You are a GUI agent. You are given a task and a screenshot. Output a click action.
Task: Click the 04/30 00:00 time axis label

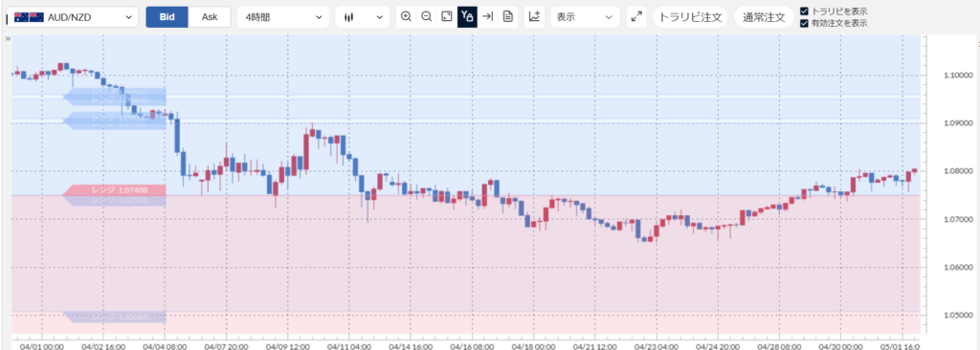coord(840,345)
